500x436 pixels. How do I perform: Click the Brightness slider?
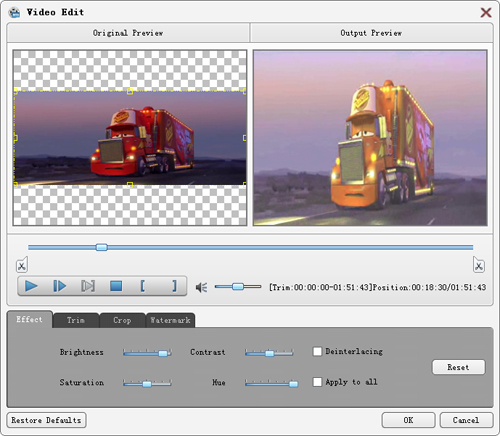[147, 353]
